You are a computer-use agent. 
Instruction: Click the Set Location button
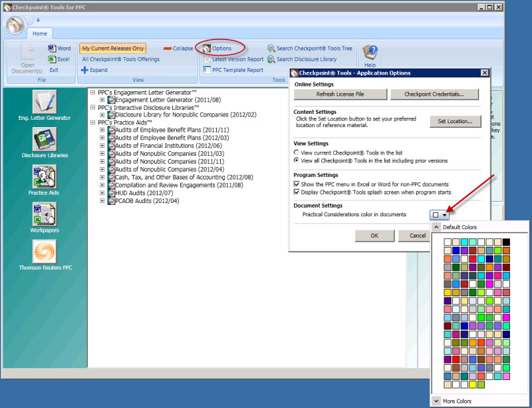point(455,121)
